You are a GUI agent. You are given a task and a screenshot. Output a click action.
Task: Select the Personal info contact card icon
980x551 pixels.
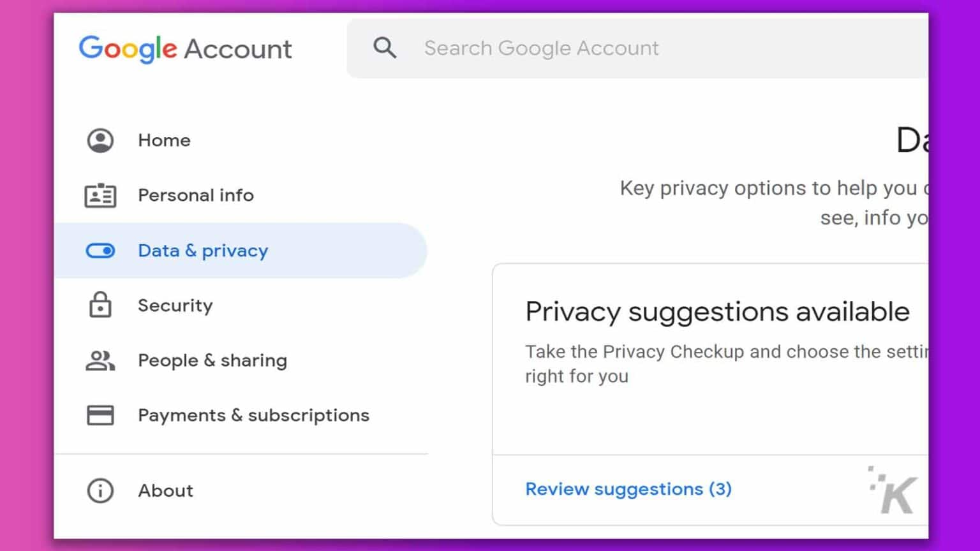(x=100, y=195)
